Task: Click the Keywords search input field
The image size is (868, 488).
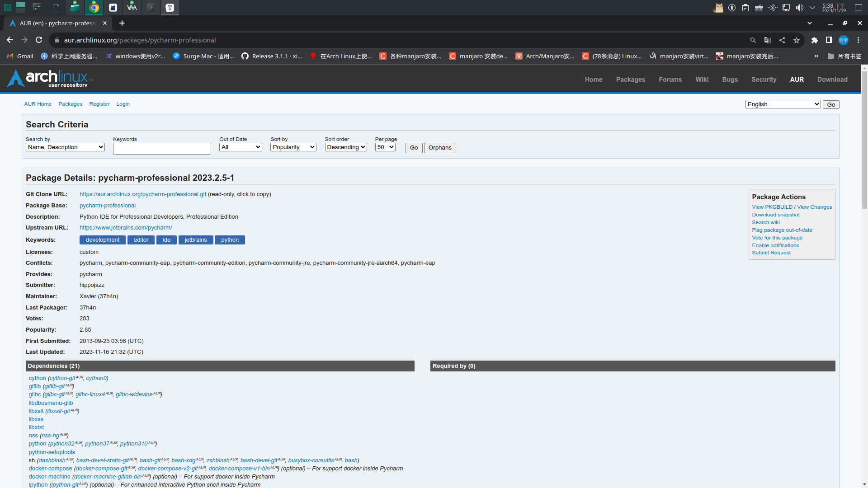Action: (x=161, y=147)
